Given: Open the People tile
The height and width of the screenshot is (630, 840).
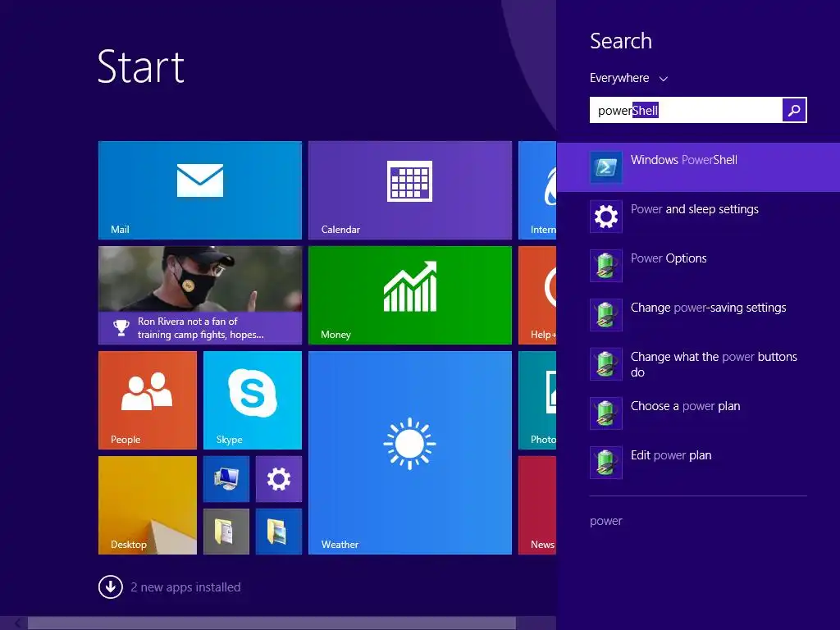Looking at the screenshot, I should coord(148,400).
